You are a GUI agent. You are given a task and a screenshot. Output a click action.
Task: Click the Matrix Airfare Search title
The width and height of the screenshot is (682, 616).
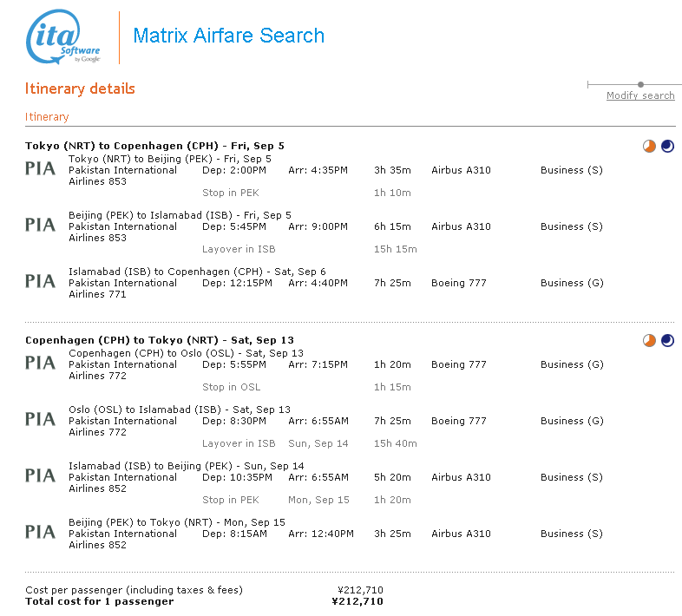(228, 36)
